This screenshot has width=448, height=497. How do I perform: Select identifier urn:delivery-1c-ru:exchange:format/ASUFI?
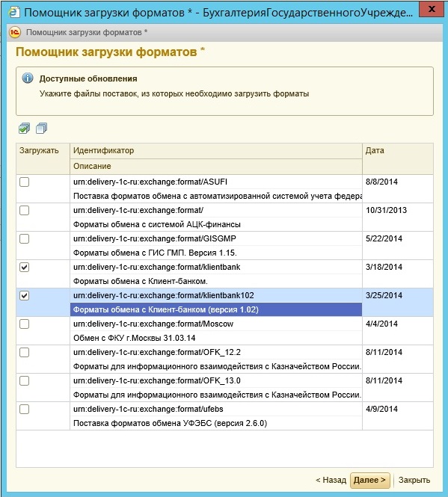[x=150, y=182]
